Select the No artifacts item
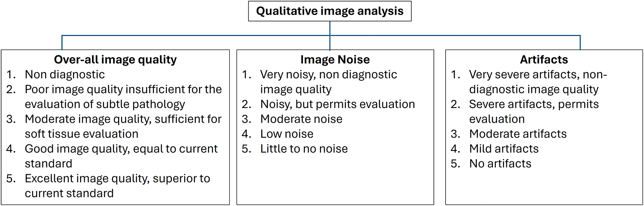Viewport: 644px width, 206px height. (x=500, y=164)
